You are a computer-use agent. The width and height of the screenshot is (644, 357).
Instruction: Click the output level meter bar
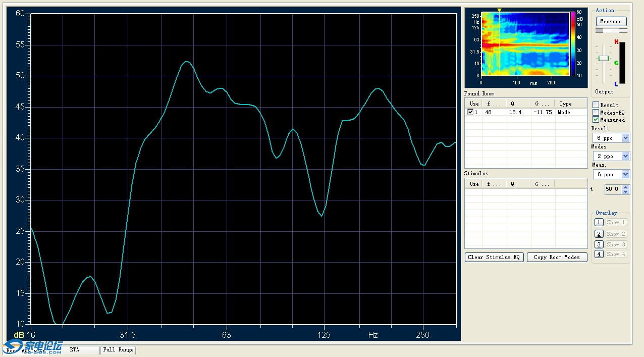(622, 63)
